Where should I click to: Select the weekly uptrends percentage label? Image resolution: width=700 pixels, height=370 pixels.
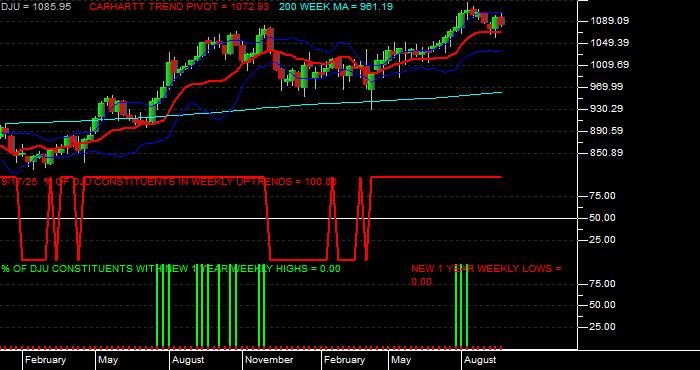[169, 182]
